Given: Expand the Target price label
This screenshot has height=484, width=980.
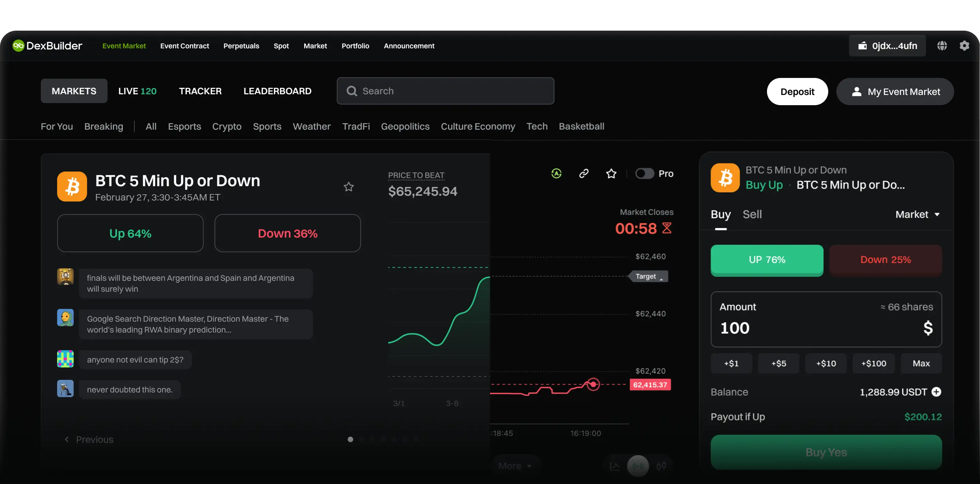Looking at the screenshot, I should (648, 276).
